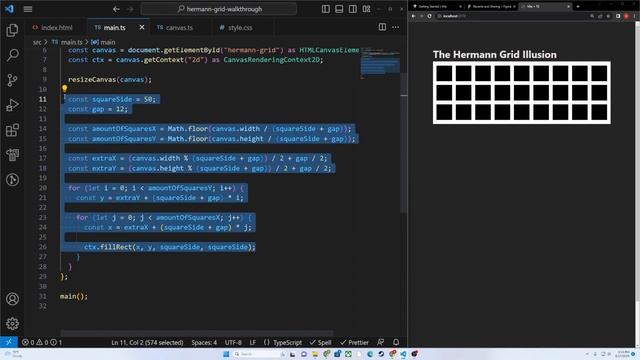Open the Steam taskbar icon
640x360 pixels.
pyautogui.click(x=381, y=354)
